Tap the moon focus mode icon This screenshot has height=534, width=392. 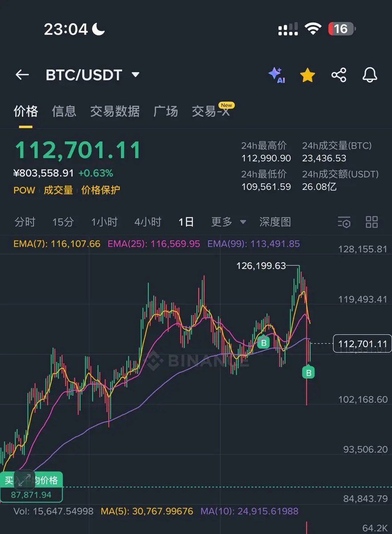tap(98, 29)
